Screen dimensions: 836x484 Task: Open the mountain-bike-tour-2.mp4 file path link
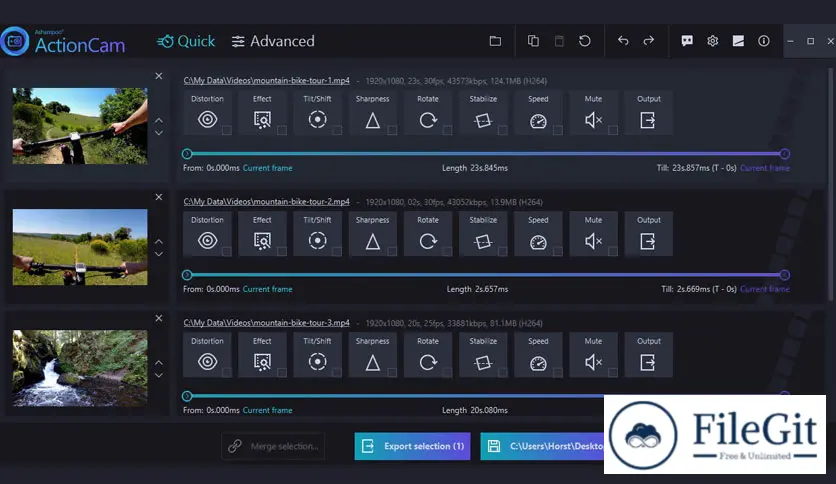coord(267,201)
